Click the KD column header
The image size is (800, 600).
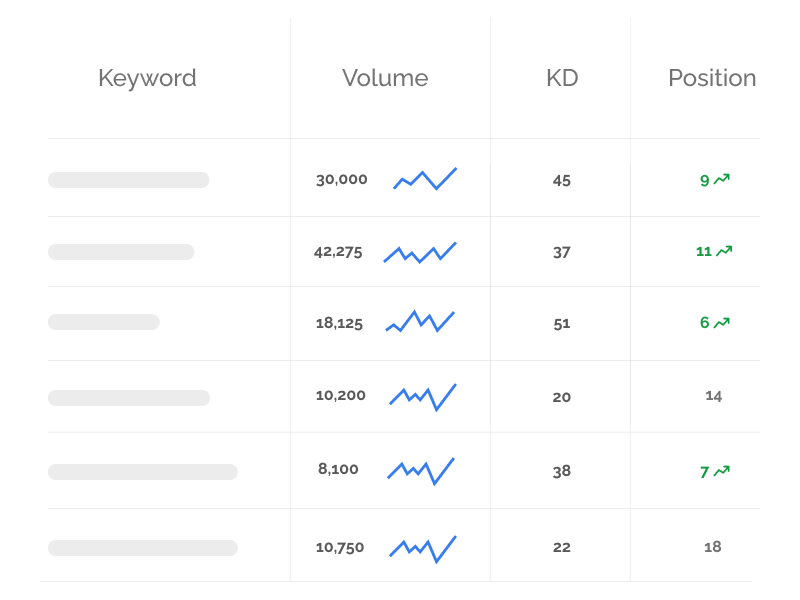coord(562,78)
